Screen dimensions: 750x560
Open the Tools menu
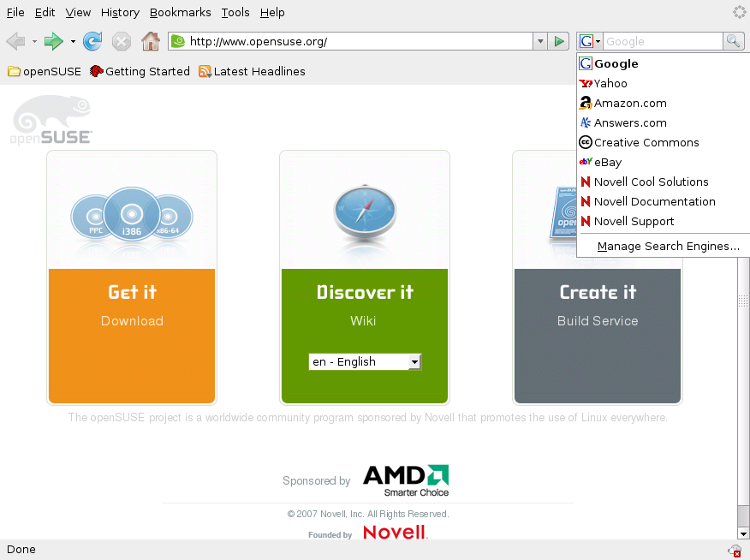235,13
